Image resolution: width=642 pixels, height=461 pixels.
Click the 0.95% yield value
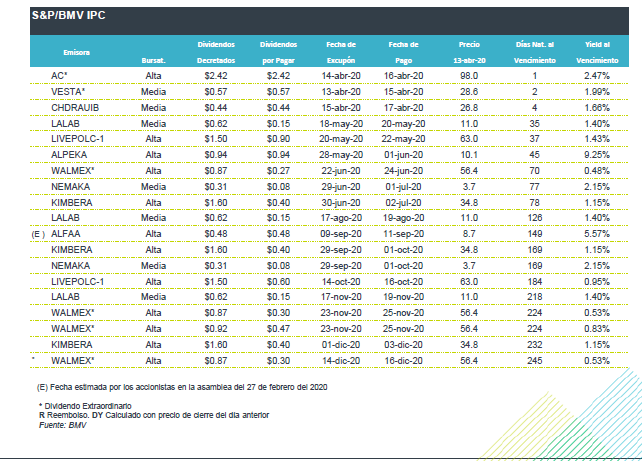(x=597, y=282)
